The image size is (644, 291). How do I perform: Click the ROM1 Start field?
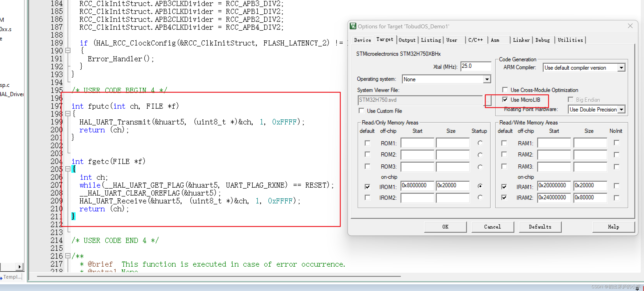tap(417, 143)
